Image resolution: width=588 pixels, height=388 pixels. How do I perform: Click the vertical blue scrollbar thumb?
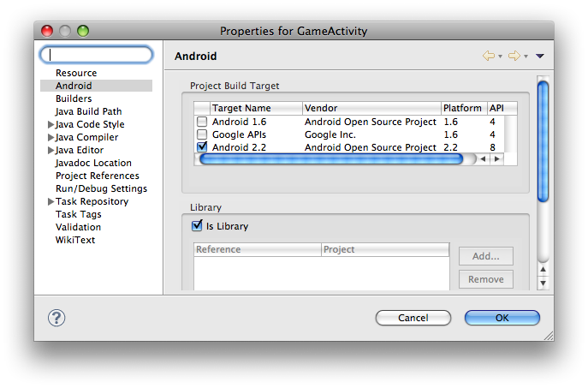(543, 141)
